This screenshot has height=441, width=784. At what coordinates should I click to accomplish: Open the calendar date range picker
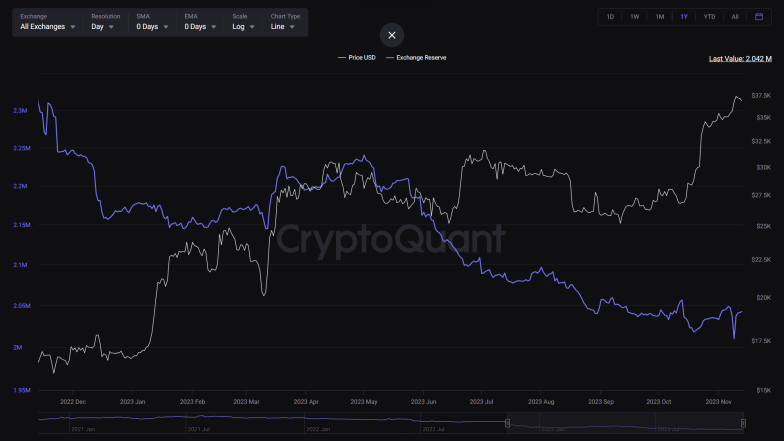(758, 16)
